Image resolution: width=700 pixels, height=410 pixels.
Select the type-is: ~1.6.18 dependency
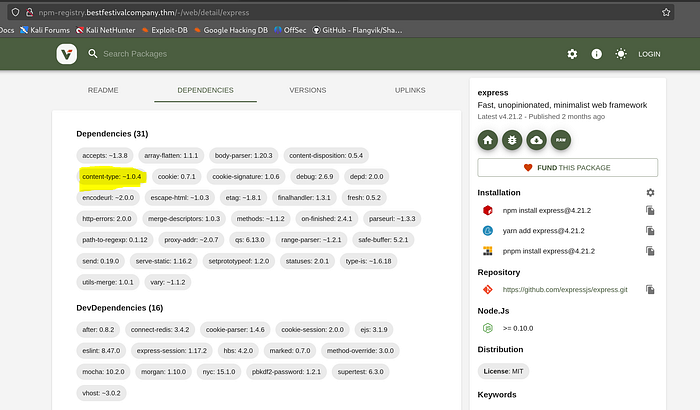click(x=368, y=261)
